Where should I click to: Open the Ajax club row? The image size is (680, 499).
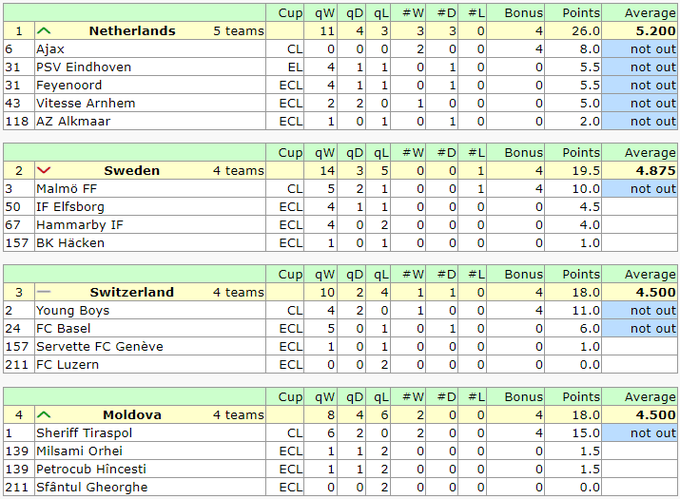(51, 49)
